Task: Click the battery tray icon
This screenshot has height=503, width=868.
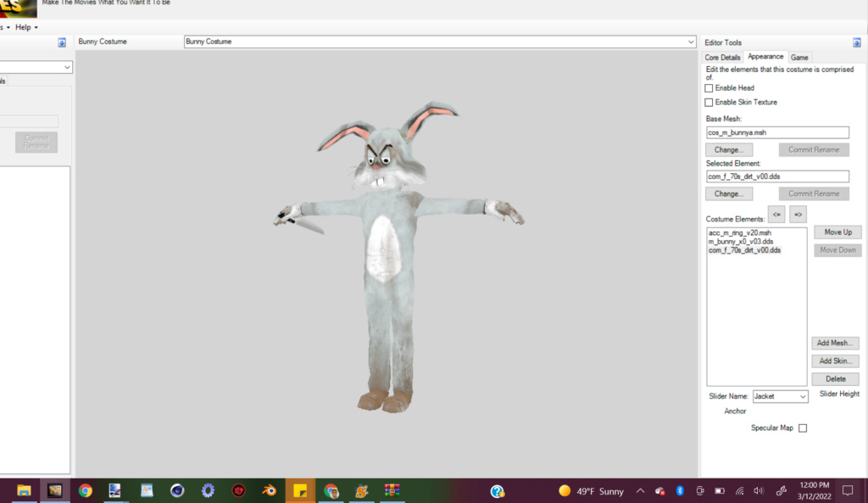Action: (x=720, y=491)
